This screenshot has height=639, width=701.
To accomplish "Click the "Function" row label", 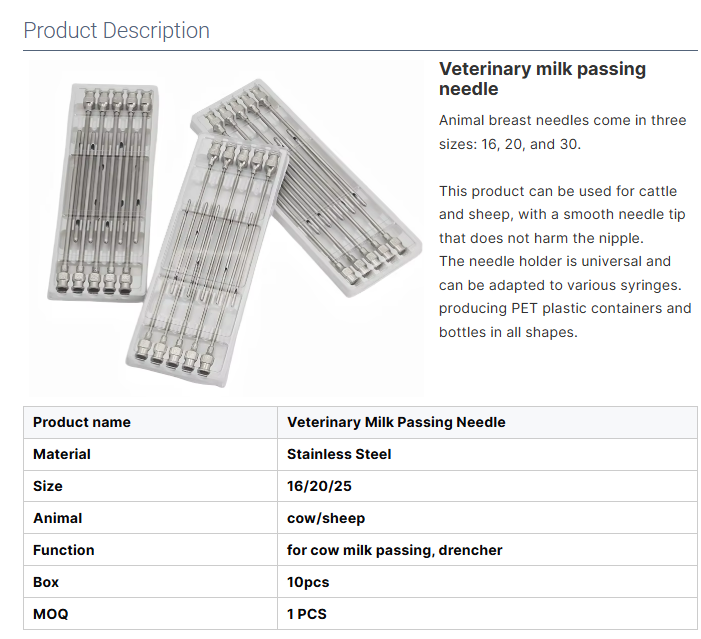I will [64, 550].
